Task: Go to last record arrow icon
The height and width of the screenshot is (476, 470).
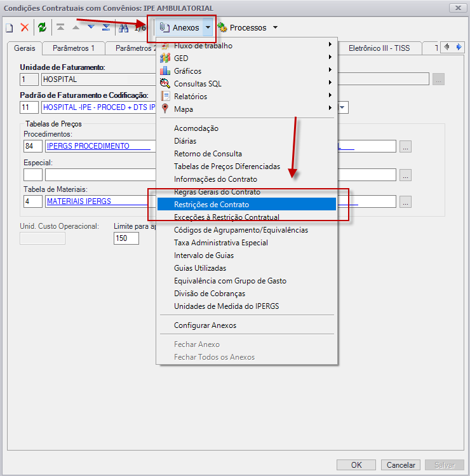Action: [106, 27]
